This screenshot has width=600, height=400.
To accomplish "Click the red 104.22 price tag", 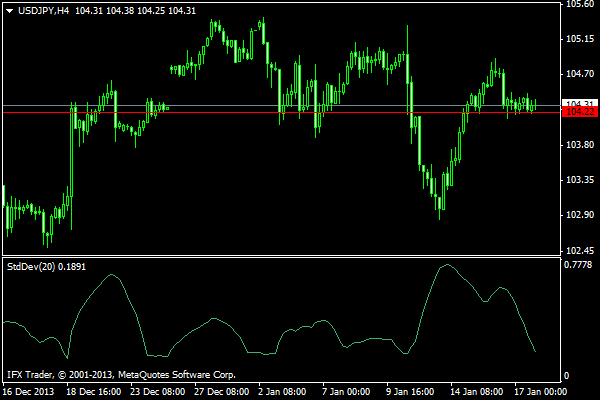I will click(580, 113).
